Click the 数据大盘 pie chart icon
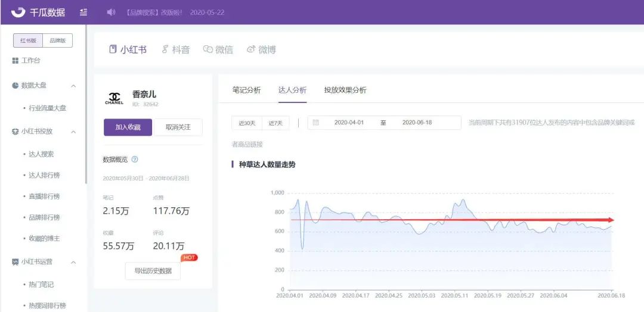The width and height of the screenshot is (644, 312). click(15, 86)
